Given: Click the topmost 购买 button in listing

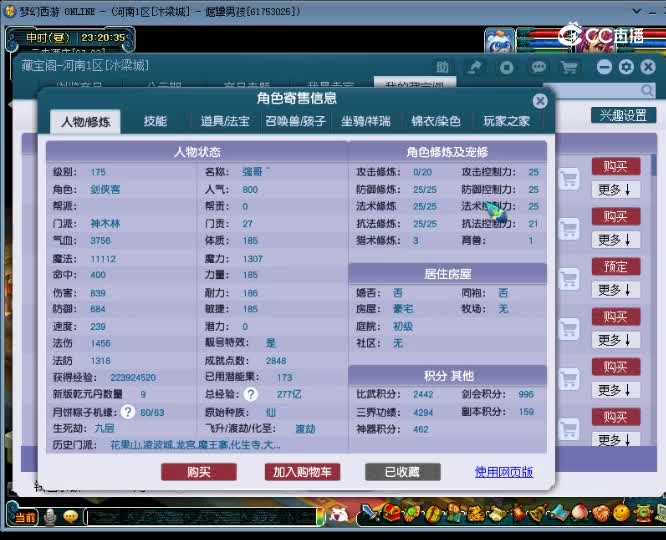Looking at the screenshot, I should pos(616,166).
